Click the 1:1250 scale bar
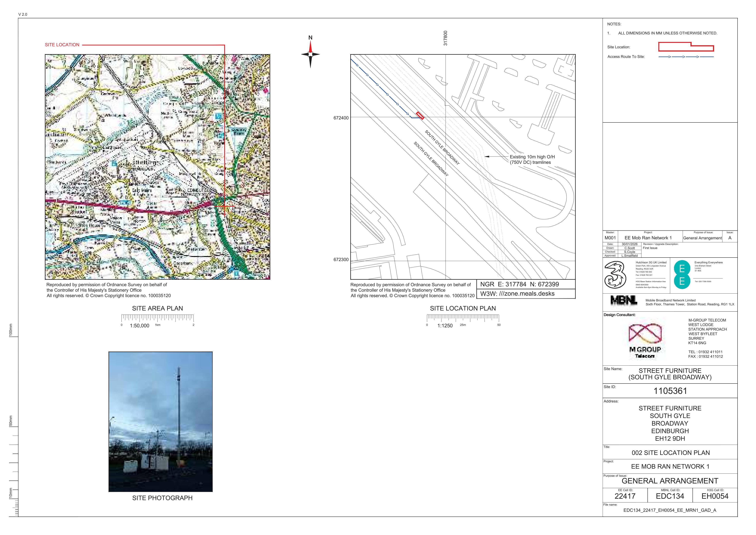756x535 pixels. (x=463, y=321)
